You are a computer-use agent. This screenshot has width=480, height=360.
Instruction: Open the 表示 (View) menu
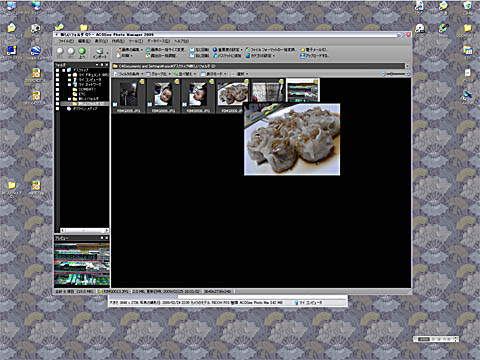pyautogui.click(x=101, y=41)
